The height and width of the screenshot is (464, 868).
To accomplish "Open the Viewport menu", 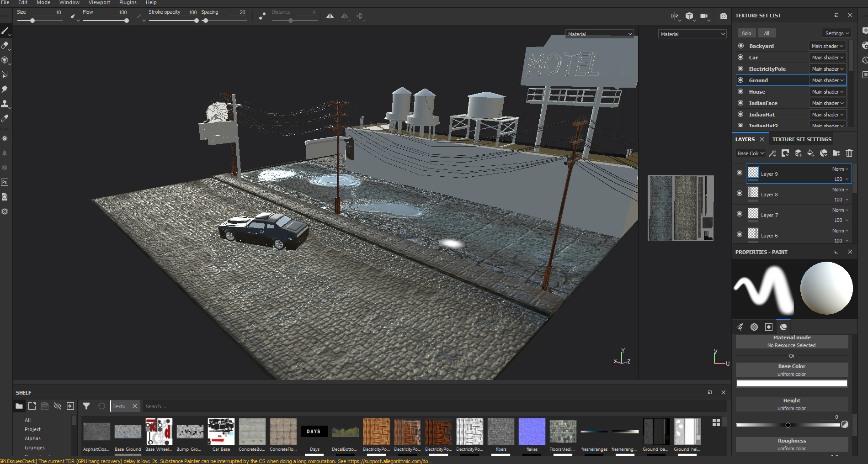I will click(x=99, y=3).
